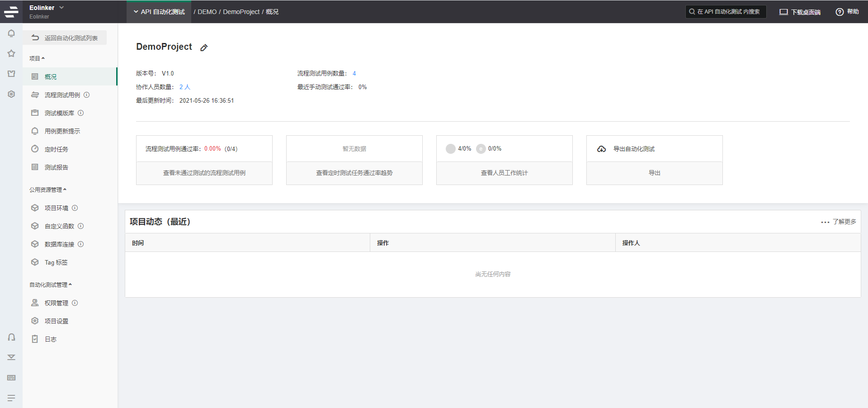Click the search field in top bar
This screenshot has height=408, width=868.
tap(726, 12)
